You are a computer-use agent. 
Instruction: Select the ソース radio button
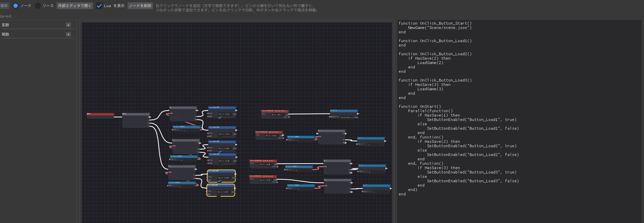(38, 6)
